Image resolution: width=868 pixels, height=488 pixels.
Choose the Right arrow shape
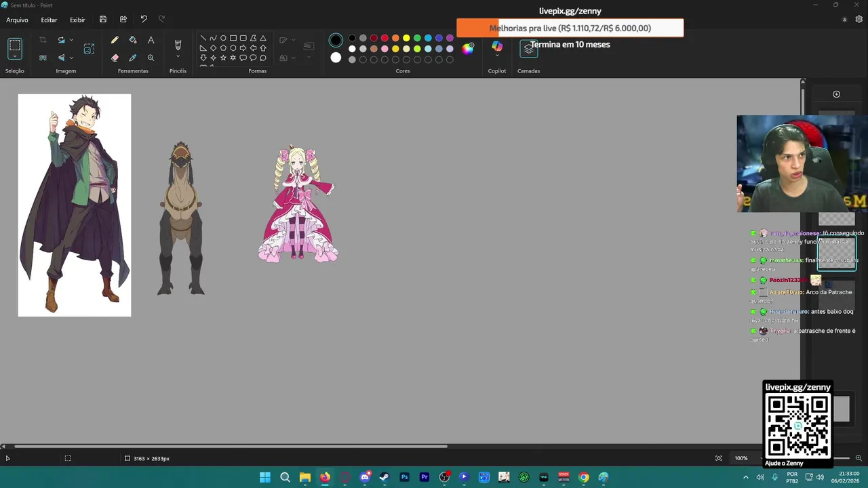click(243, 48)
